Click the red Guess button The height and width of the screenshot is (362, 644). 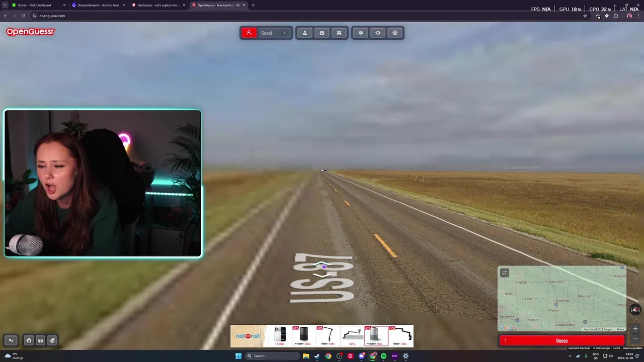[x=562, y=341]
